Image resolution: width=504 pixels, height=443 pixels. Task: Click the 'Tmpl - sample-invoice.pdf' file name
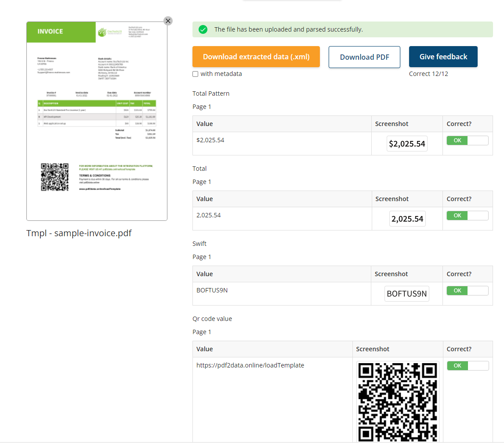pos(79,233)
